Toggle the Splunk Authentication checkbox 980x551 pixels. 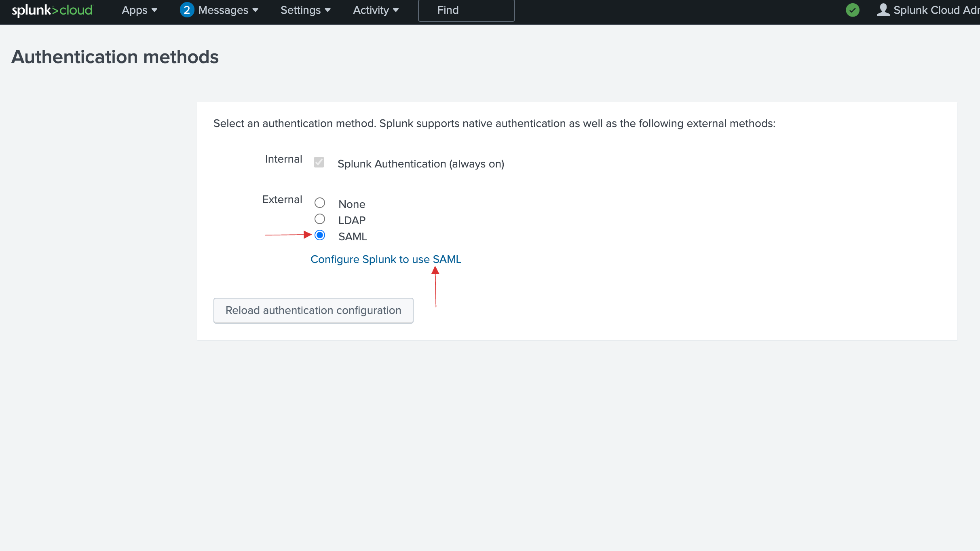(319, 162)
